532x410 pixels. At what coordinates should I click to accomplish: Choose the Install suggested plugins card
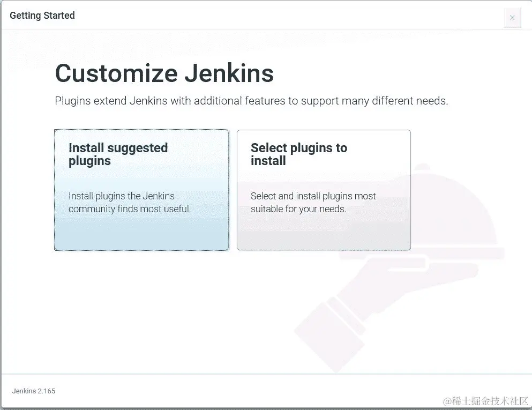pos(141,190)
